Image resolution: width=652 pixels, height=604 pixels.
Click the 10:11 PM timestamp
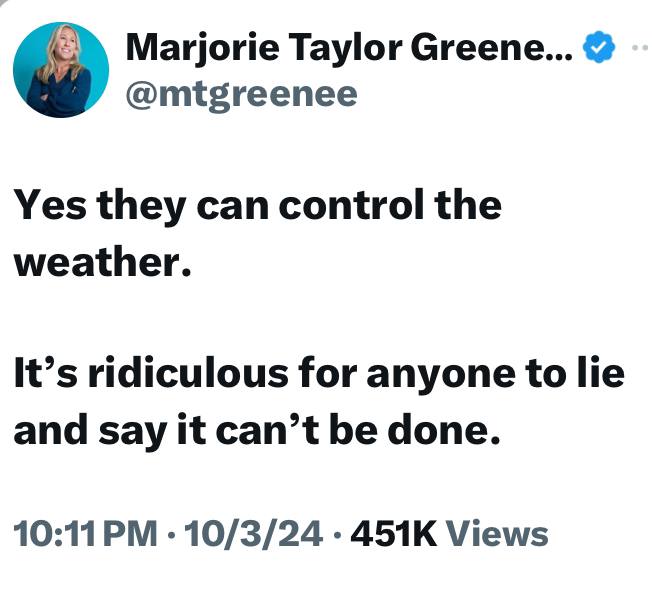[x=84, y=532]
